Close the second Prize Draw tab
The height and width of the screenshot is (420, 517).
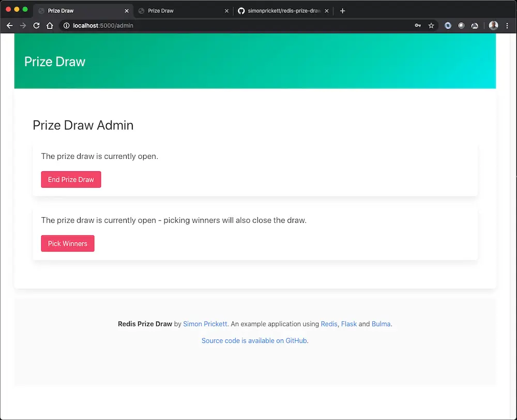226,11
